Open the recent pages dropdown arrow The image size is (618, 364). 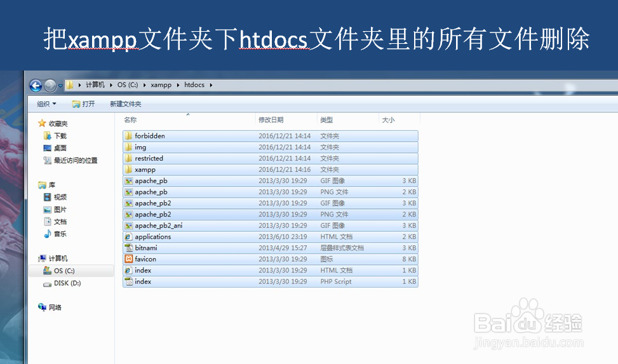click(x=60, y=86)
